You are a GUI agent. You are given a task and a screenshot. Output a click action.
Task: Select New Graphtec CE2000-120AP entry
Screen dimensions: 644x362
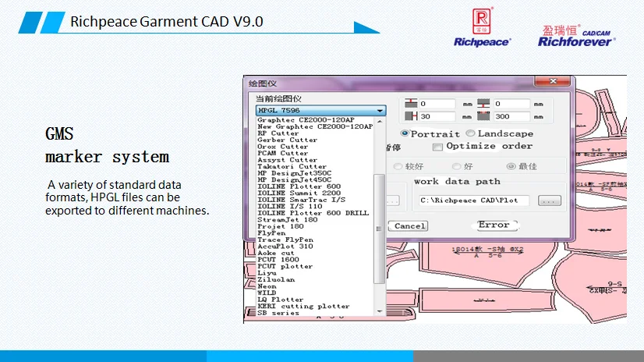pyautogui.click(x=315, y=126)
